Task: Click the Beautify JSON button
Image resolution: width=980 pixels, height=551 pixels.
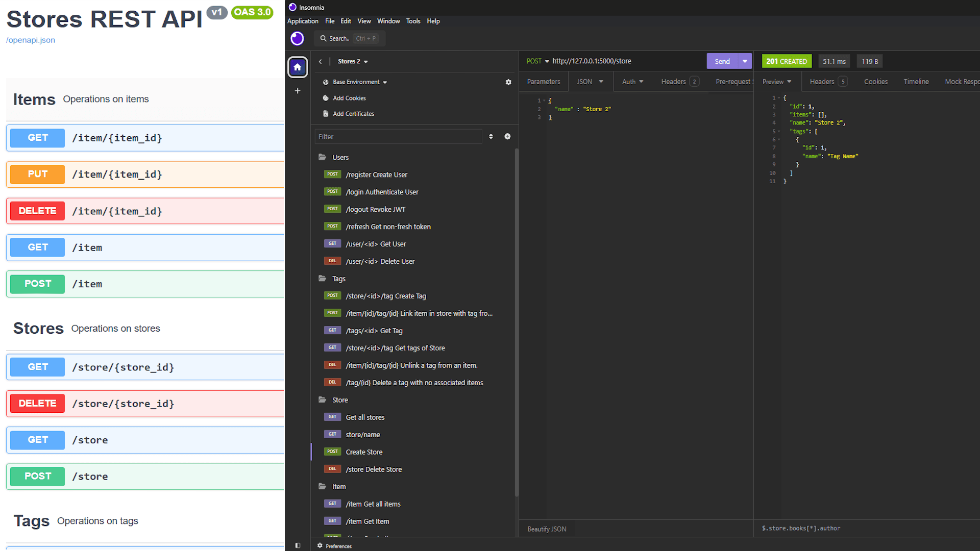Action: coord(547,529)
